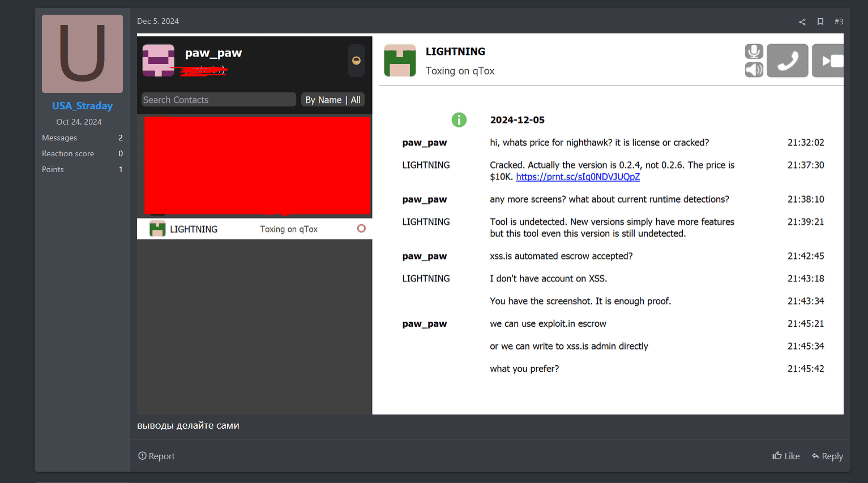Click 'Toxing on qTox' status under LIGHTNING header
This screenshot has height=483, width=868.
(x=460, y=71)
